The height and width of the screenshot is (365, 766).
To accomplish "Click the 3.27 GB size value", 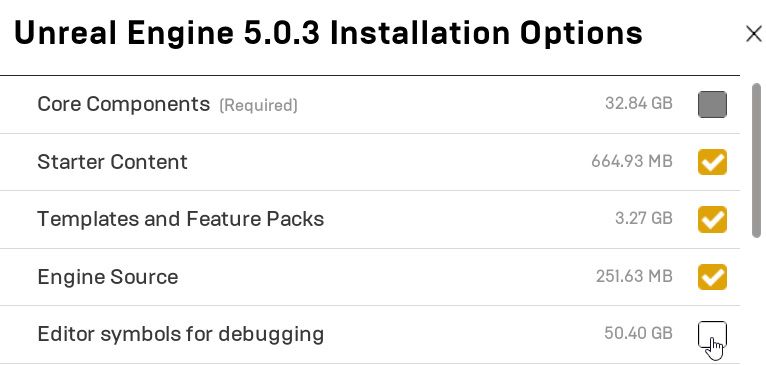I will [x=644, y=218].
